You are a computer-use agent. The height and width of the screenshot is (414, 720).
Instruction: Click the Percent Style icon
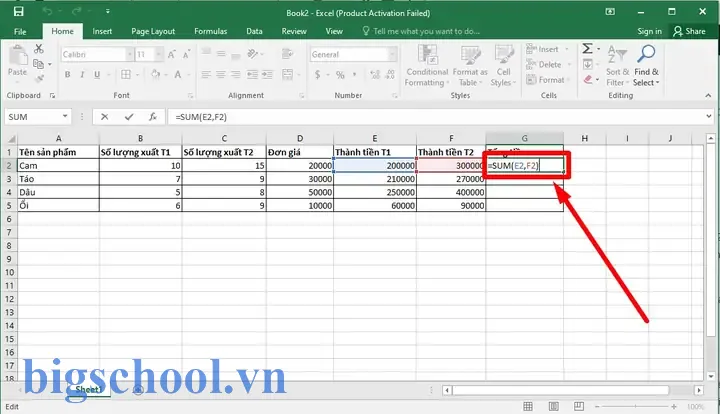click(x=340, y=75)
